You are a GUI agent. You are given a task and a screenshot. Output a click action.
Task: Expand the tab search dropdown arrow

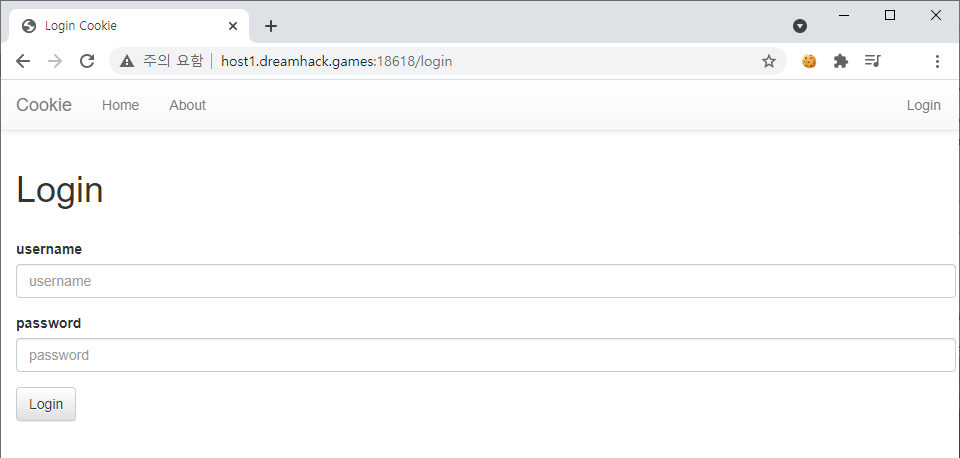click(800, 26)
